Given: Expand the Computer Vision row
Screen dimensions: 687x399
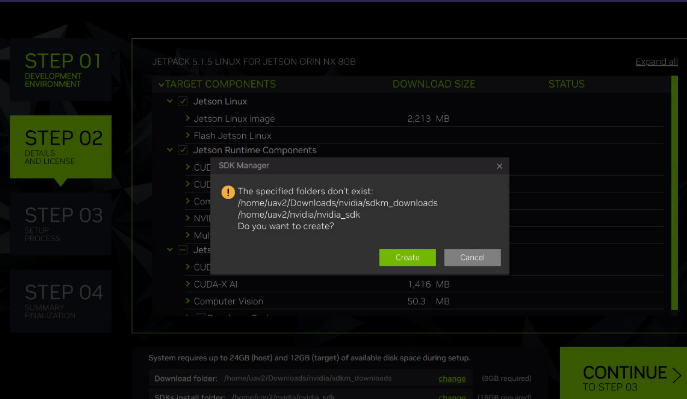Looking at the screenshot, I should pyautogui.click(x=188, y=301).
